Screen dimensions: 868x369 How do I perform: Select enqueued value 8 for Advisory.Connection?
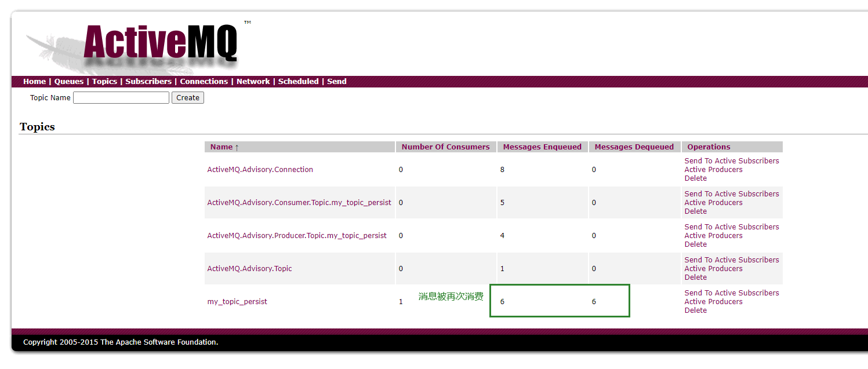[x=502, y=170]
